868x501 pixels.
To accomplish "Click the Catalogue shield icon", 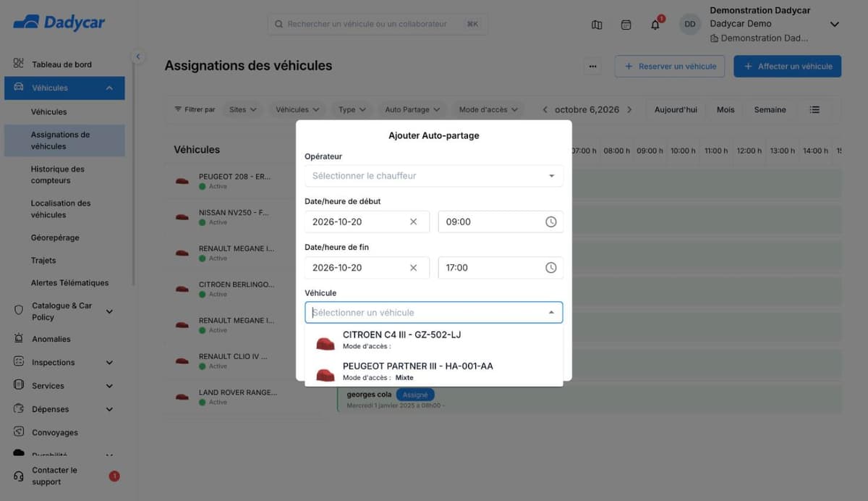I will pos(19,310).
